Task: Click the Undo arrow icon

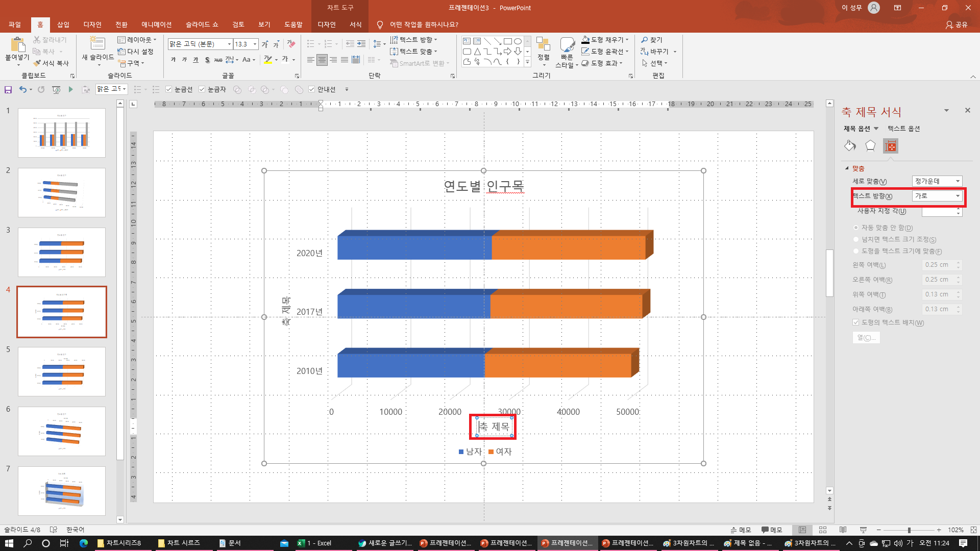Action: pyautogui.click(x=22, y=89)
